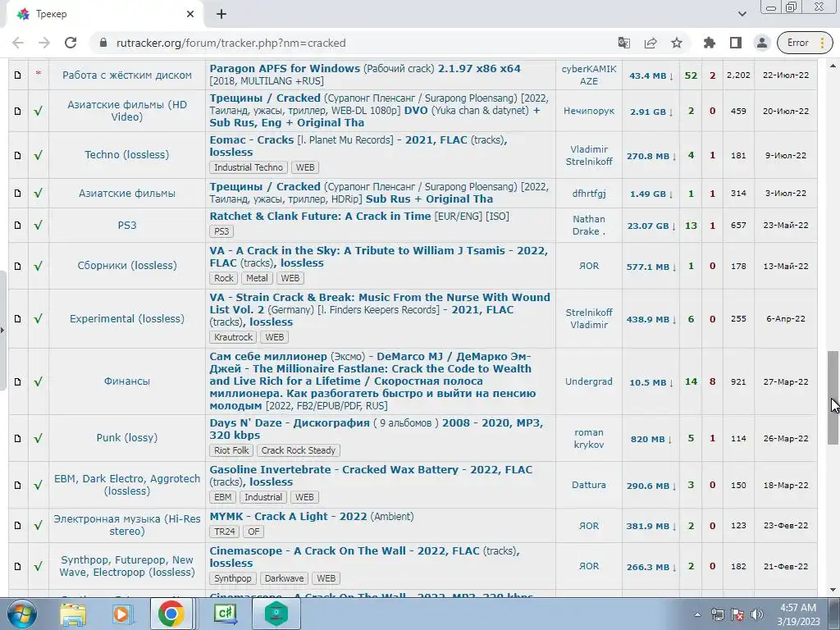840x630 pixels.
Task: Click the Darkwave tag
Action: click(x=284, y=578)
